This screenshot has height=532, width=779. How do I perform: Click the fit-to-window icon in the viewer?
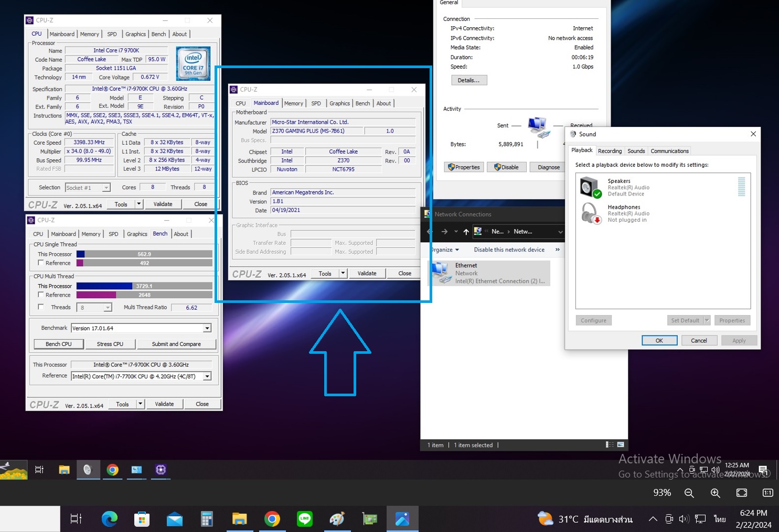741,493
